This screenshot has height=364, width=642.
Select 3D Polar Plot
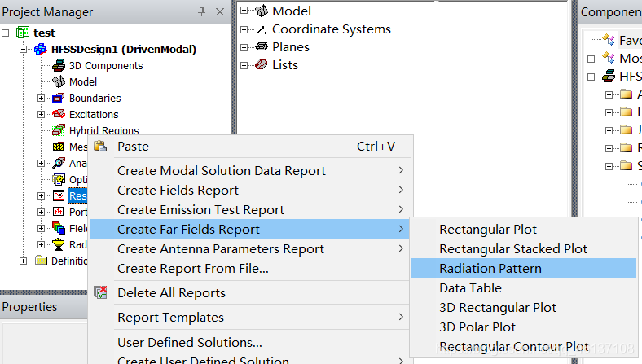click(524, 327)
